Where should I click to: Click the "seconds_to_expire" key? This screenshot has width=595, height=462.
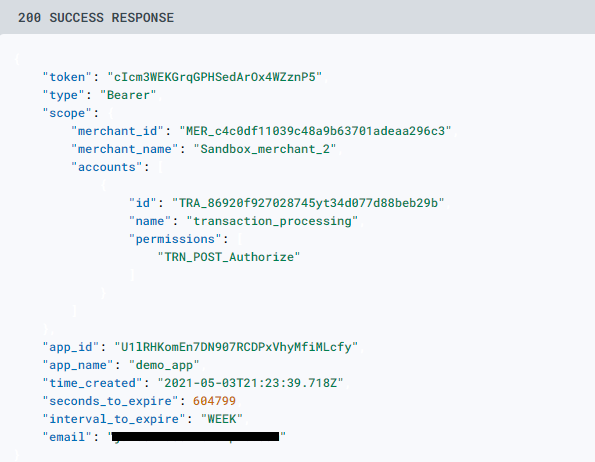pos(110,401)
